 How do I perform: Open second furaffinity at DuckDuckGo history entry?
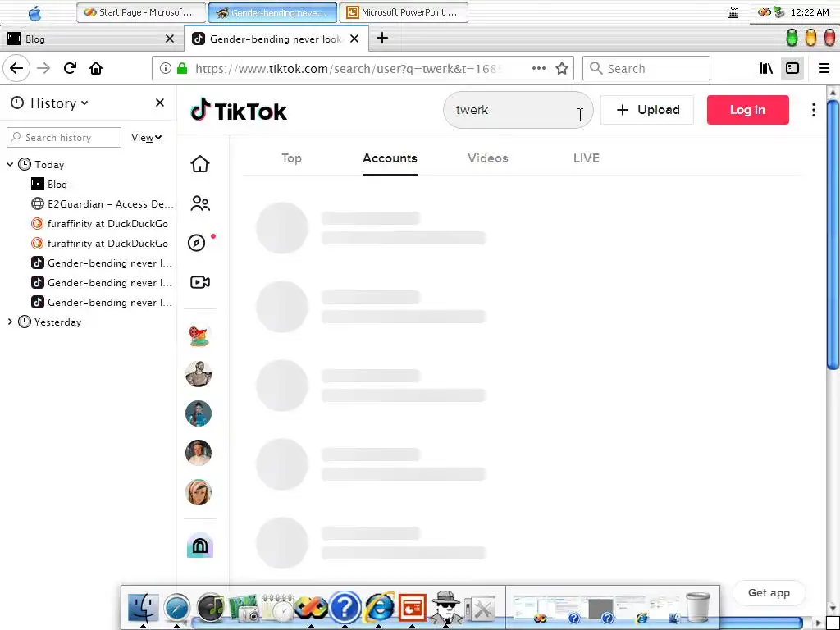click(x=102, y=243)
